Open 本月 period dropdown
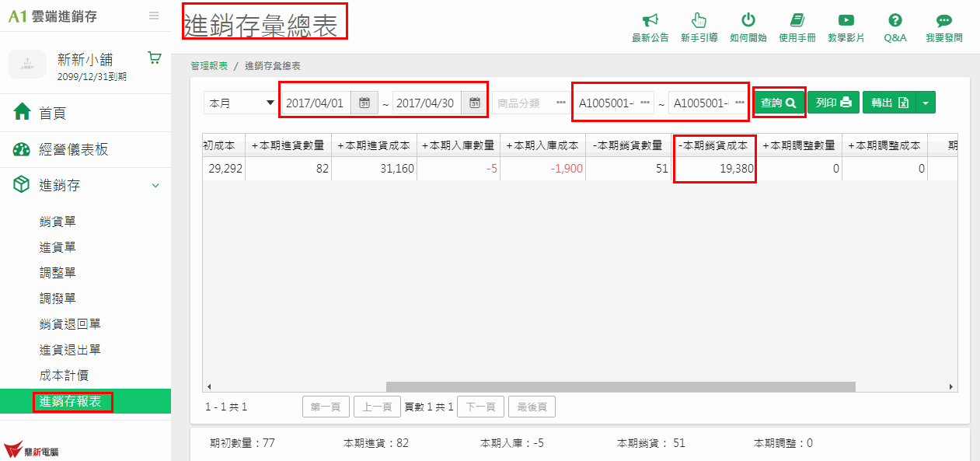This screenshot has height=461, width=980. coord(242,103)
